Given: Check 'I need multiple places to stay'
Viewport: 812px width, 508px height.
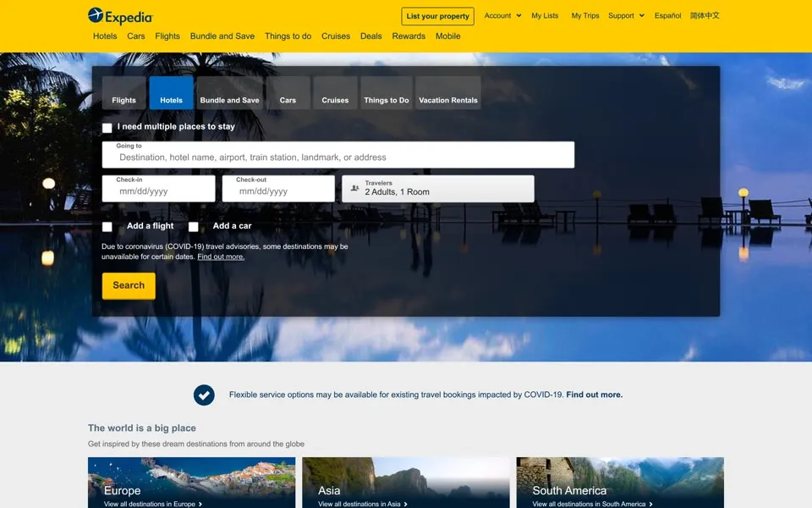Looking at the screenshot, I should 107,128.
